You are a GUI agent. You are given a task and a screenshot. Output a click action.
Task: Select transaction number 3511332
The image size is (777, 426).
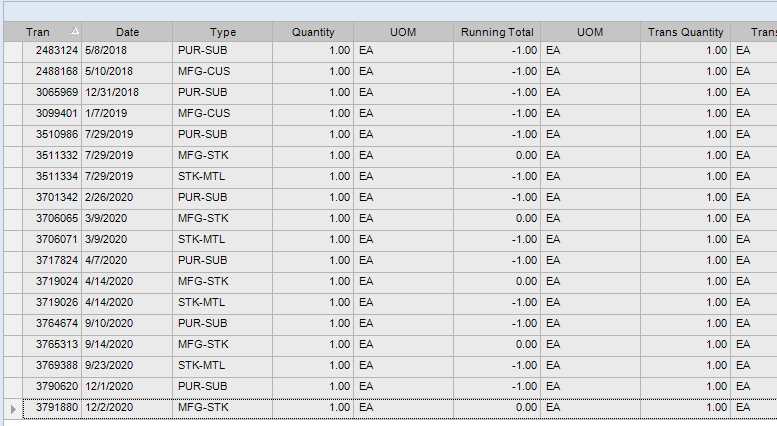57,156
